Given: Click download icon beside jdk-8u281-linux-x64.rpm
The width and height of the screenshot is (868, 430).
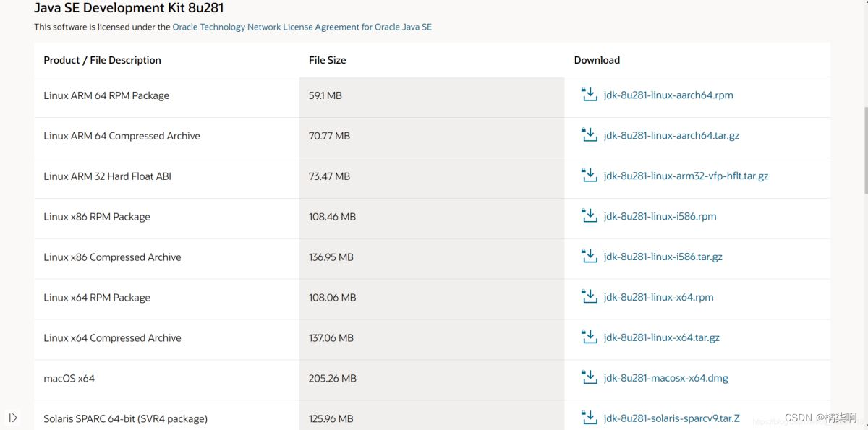Looking at the screenshot, I should (x=590, y=297).
